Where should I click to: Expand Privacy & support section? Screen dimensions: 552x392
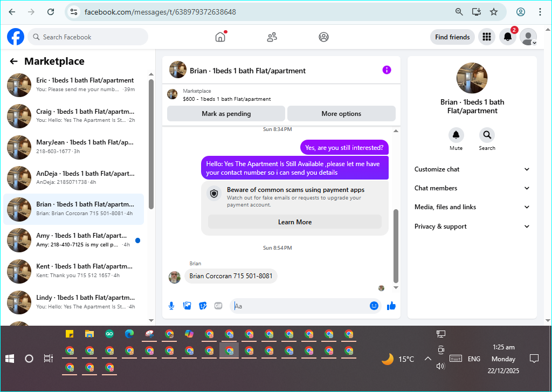[472, 226]
